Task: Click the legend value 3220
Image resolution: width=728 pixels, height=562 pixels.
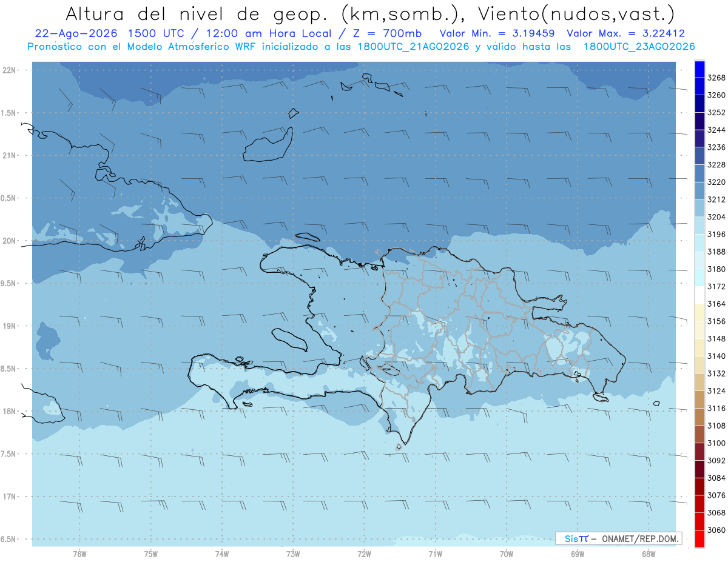Action: pos(716,182)
